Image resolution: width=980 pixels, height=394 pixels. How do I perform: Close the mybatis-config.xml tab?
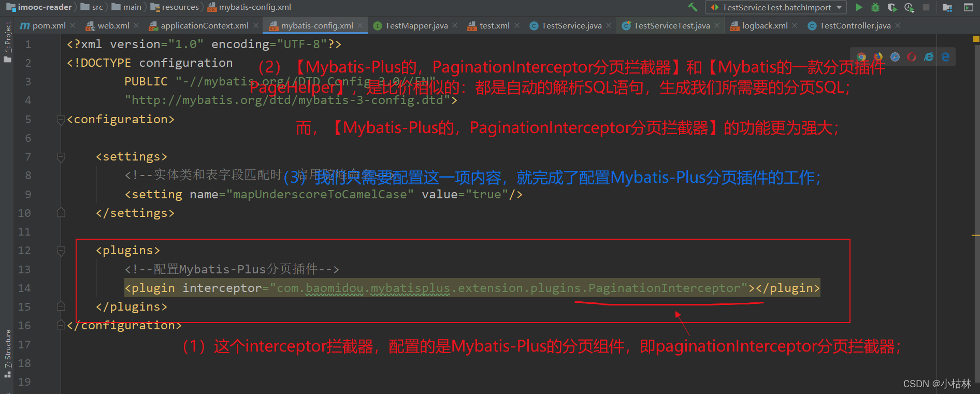[360, 25]
